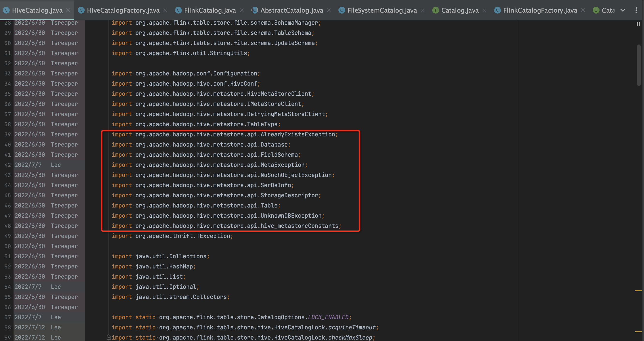Click the abstract class icon on the AbstractCatalog.java tab
This screenshot has height=341, width=644.
(255, 10)
